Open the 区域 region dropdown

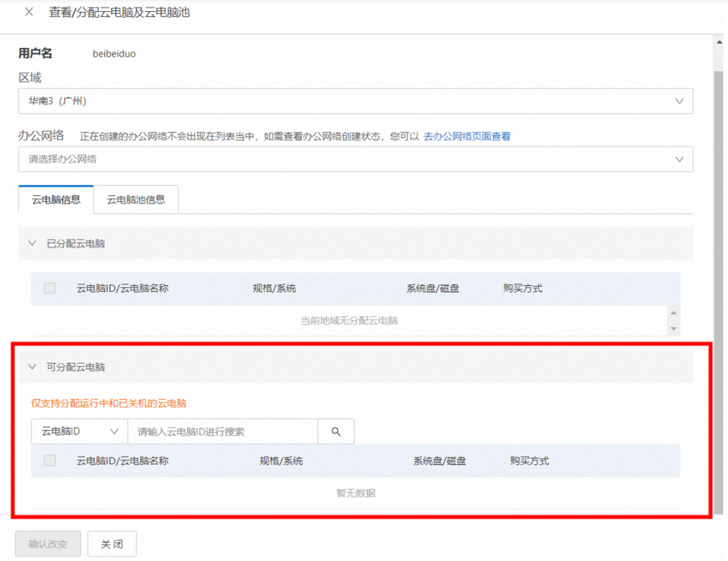[x=356, y=101]
